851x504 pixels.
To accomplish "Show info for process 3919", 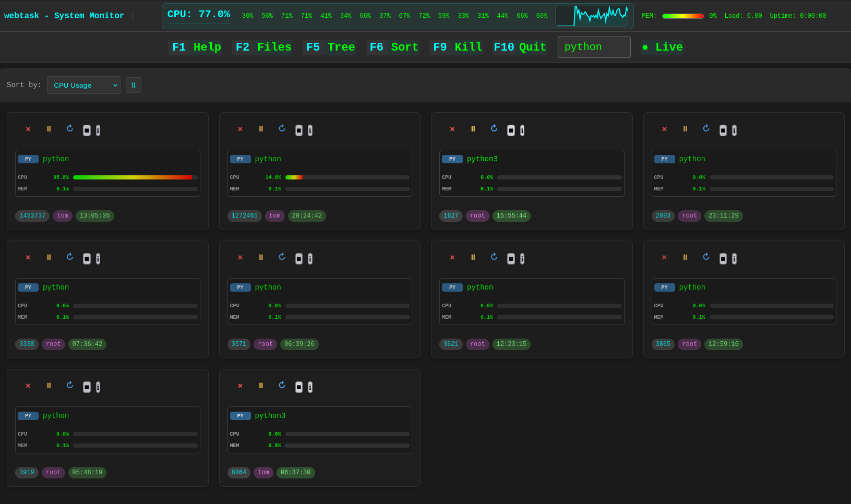I will tap(98, 387).
